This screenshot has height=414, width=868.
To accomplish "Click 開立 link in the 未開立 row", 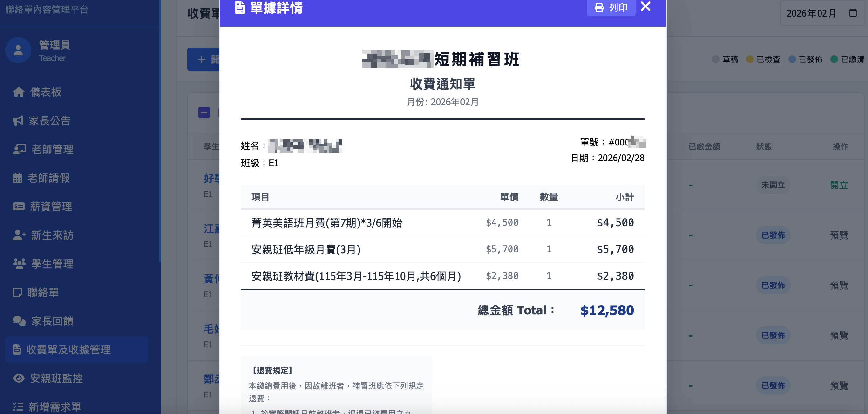I will tap(839, 185).
